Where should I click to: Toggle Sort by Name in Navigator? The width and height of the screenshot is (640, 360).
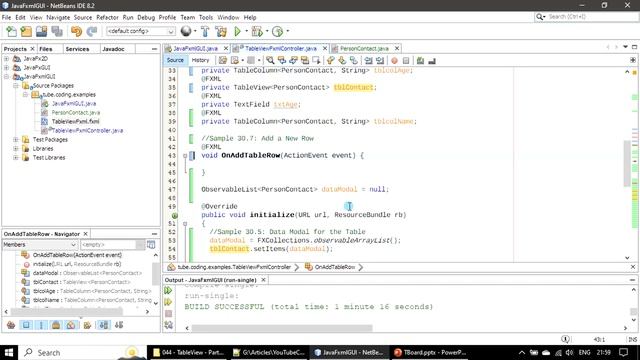coord(104,325)
